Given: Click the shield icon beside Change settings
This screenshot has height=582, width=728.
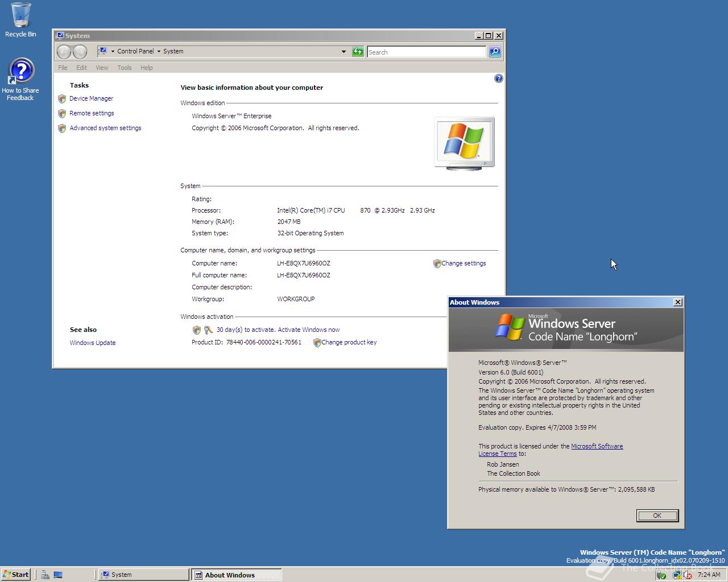Looking at the screenshot, I should tap(437, 264).
